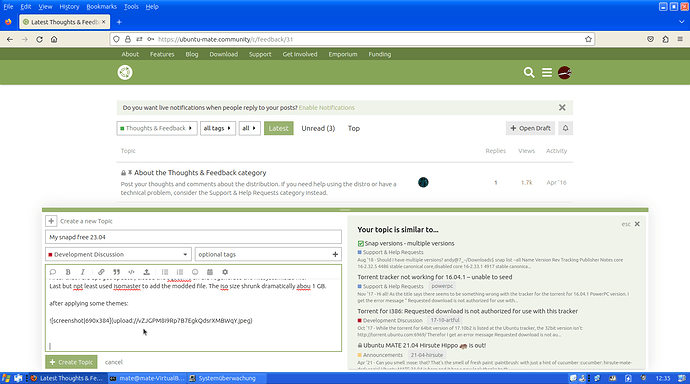Screen dimensions: 690x384
Task: Bookmark this page with the star icon
Action: (x=588, y=39)
